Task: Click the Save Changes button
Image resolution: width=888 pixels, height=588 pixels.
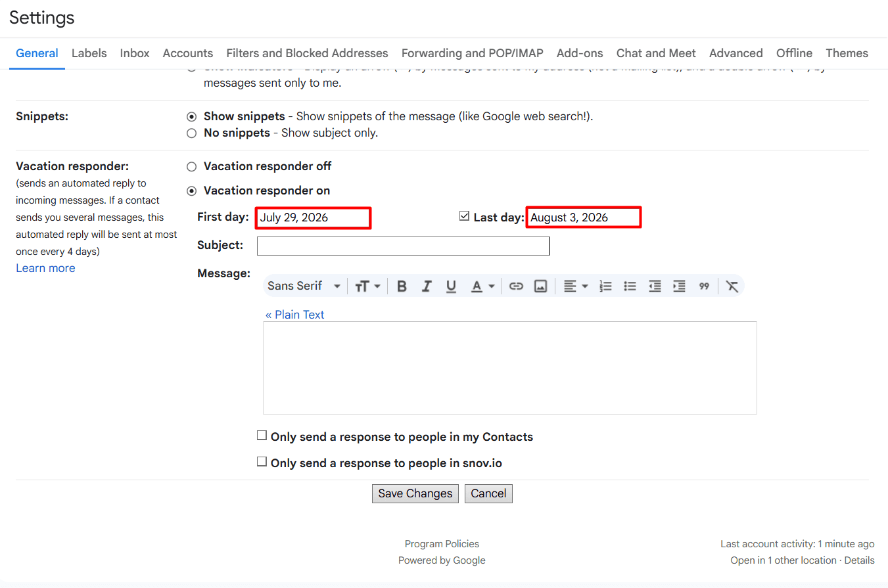Action: (415, 493)
